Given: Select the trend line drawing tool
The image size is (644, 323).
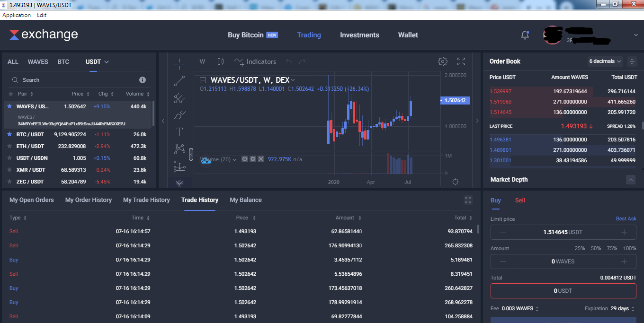Looking at the screenshot, I should pos(179,81).
